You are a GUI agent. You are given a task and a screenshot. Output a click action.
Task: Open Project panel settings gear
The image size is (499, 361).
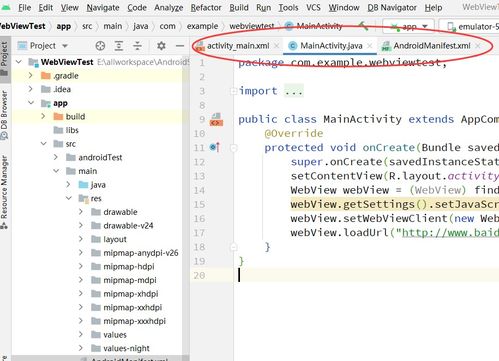(161, 46)
